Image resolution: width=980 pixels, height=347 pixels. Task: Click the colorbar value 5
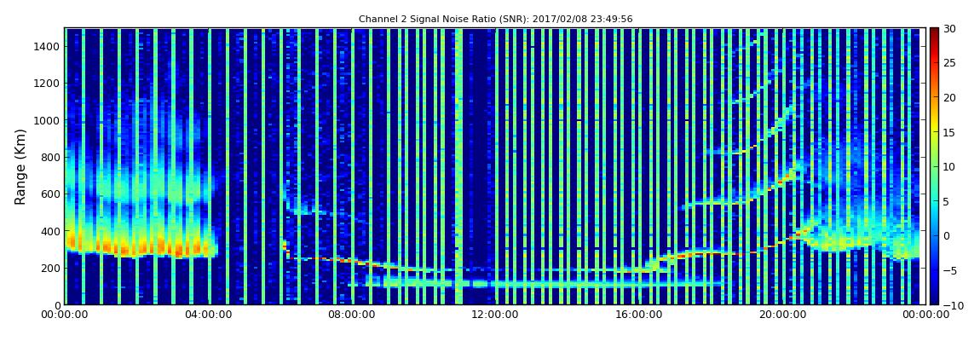(x=946, y=200)
